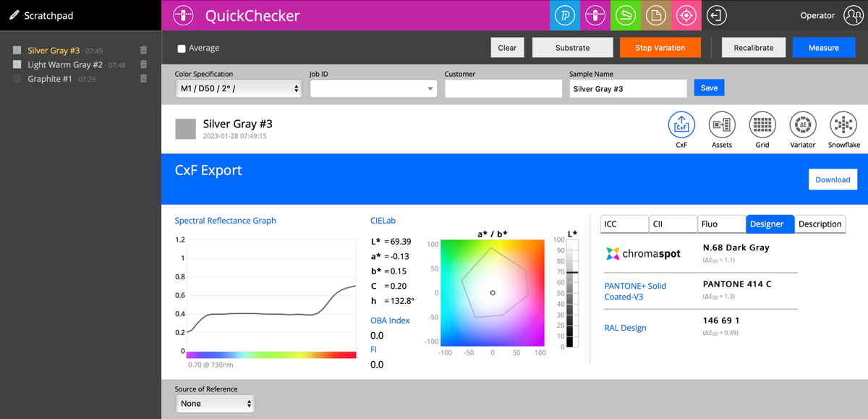The height and width of the screenshot is (419, 868).
Task: Download the CxF export
Action: [x=833, y=179]
